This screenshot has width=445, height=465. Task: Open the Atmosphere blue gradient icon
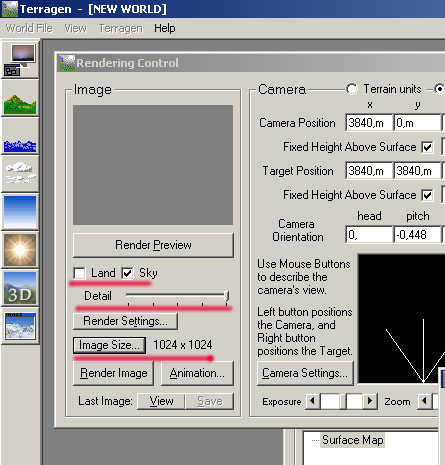pos(20,212)
